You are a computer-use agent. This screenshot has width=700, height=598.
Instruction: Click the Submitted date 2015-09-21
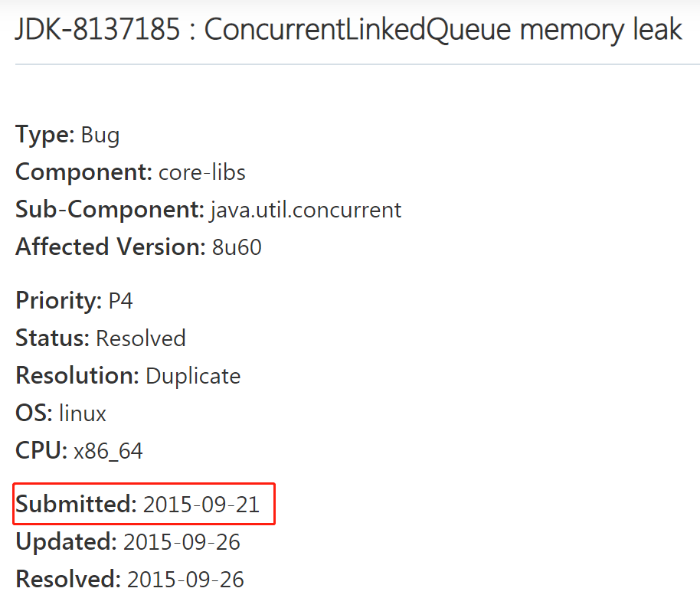pyautogui.click(x=201, y=505)
